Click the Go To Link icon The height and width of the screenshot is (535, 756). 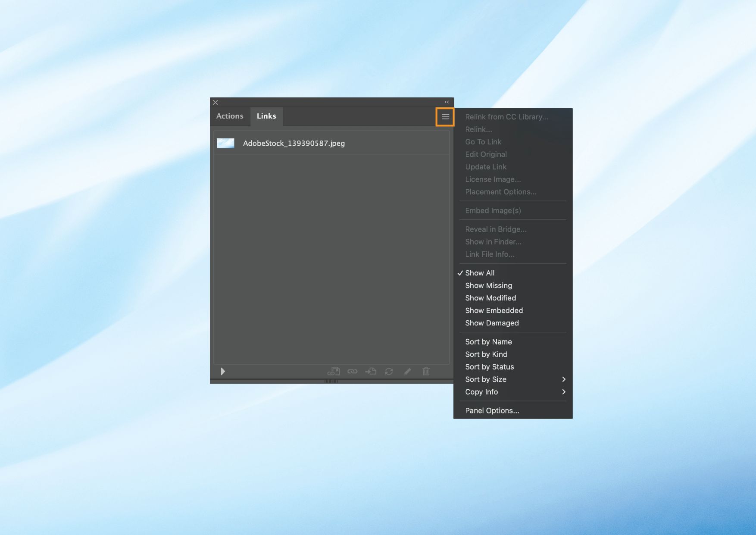click(371, 371)
